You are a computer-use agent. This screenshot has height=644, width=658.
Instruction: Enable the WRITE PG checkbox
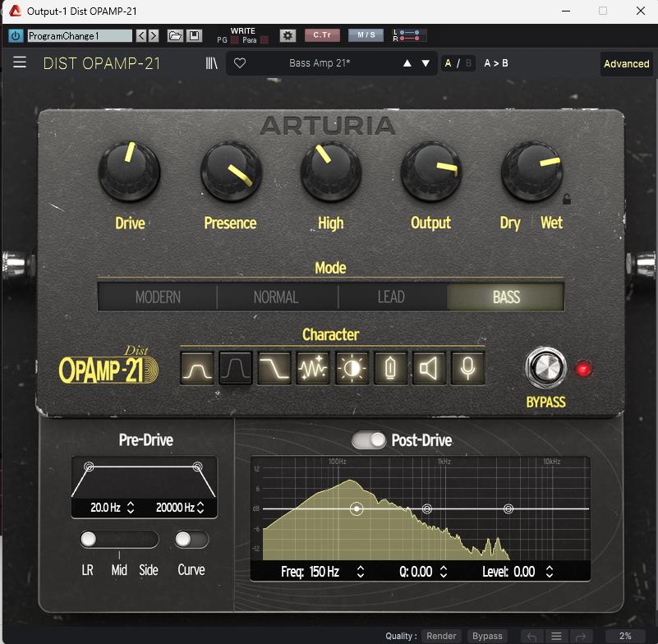(x=235, y=40)
